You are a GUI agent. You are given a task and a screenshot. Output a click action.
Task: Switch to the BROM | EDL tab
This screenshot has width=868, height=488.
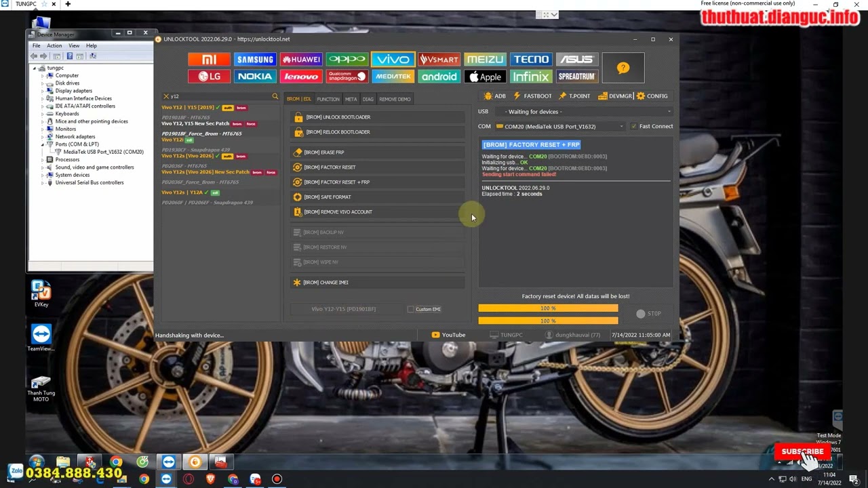pyautogui.click(x=298, y=99)
